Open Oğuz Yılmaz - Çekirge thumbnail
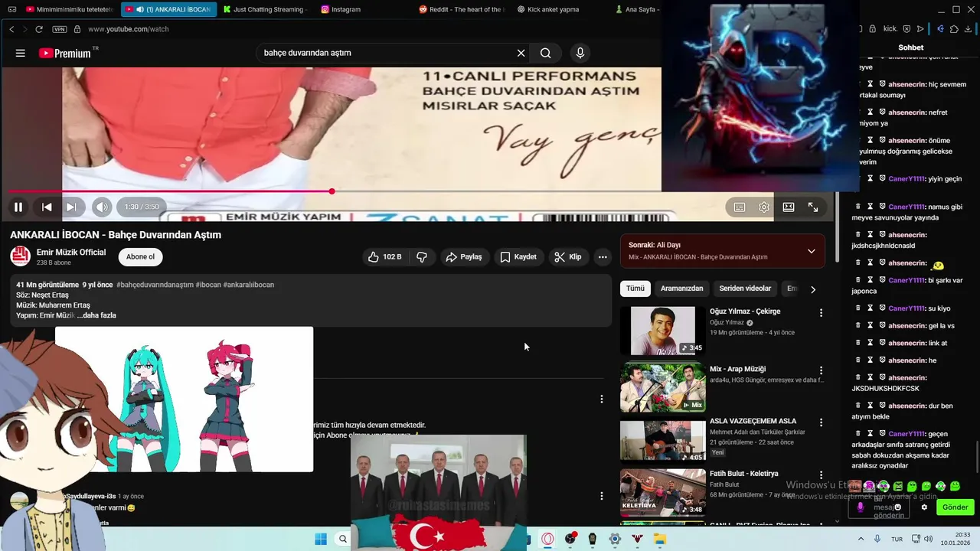 (x=663, y=331)
